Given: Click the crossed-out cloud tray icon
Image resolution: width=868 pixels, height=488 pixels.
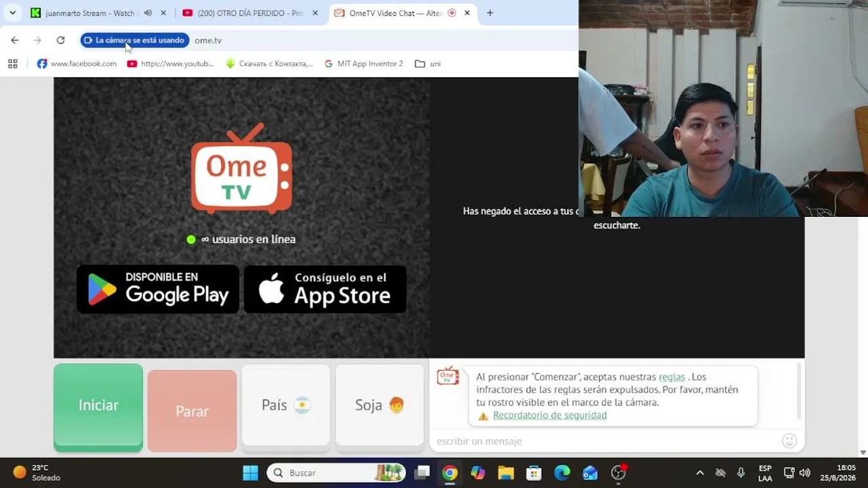Looking at the screenshot, I should click(720, 473).
